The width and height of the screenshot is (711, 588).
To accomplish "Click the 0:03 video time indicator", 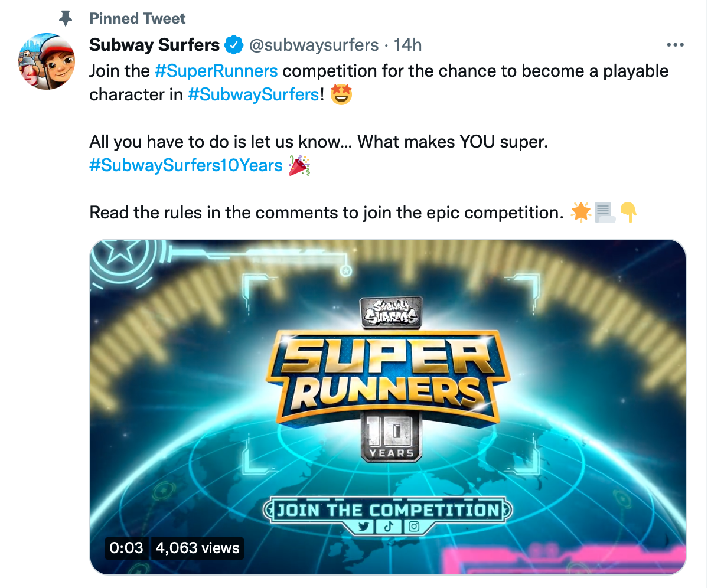I will point(126,548).
